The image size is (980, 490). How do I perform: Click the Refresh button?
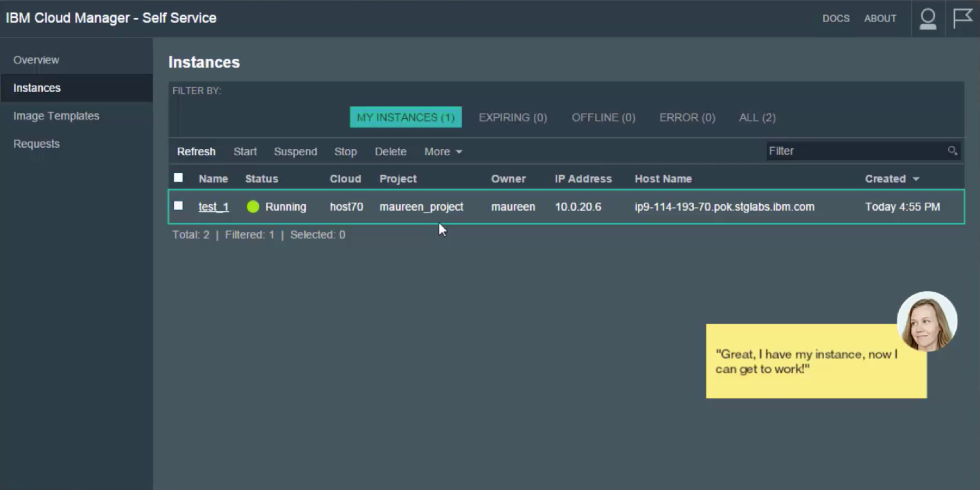click(x=196, y=152)
